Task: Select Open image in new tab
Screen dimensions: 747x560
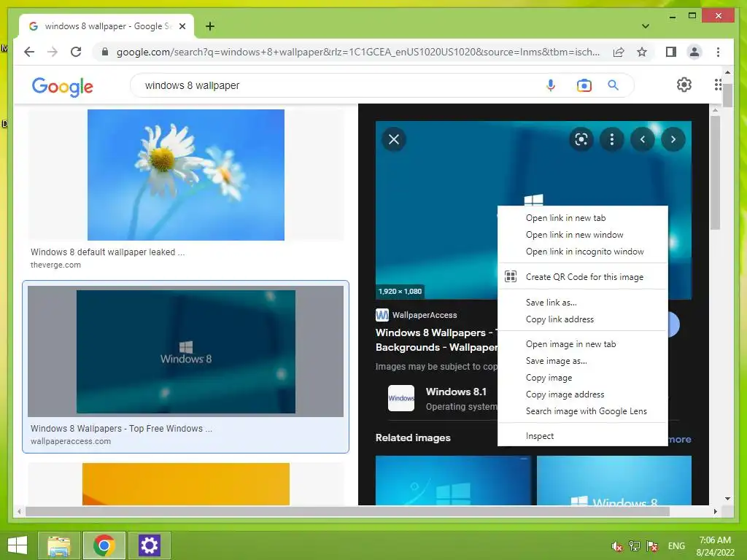Action: coord(583,344)
